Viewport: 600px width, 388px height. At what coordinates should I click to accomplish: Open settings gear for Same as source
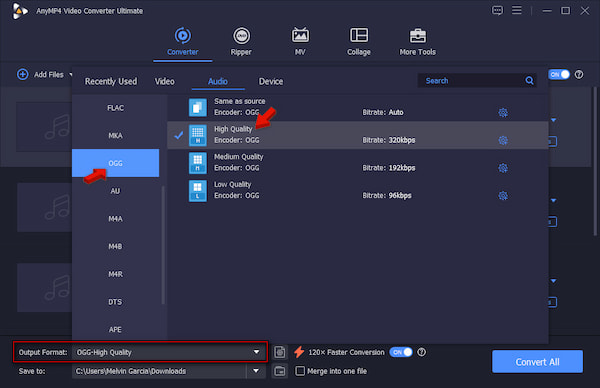coord(503,112)
